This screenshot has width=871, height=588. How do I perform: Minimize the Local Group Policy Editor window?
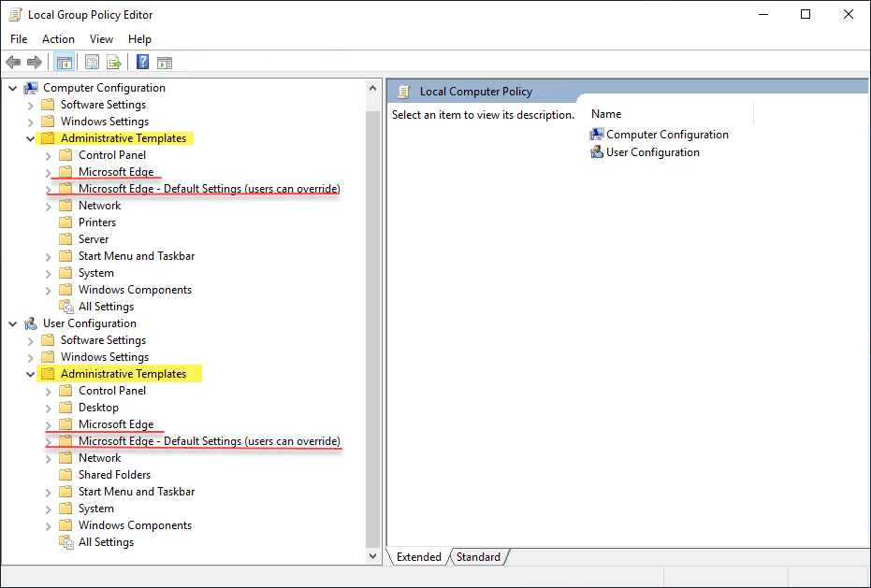tap(763, 14)
